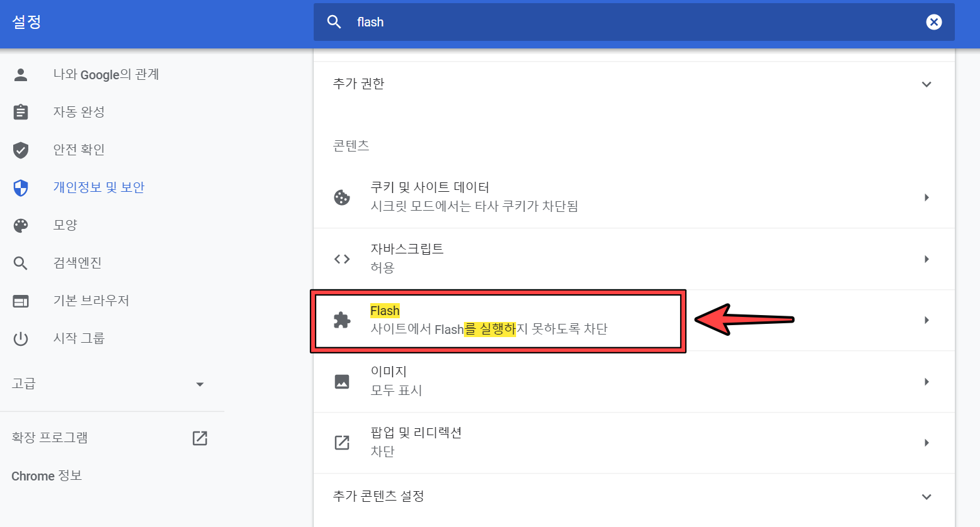Click the pop-out icon for 팝업 및 리디렉션
980x527 pixels.
pyautogui.click(x=342, y=443)
